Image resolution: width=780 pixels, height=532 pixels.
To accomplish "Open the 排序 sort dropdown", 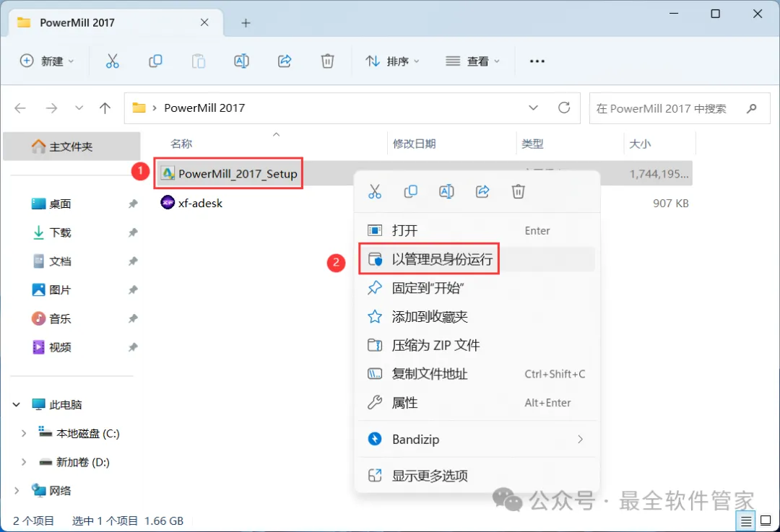I will pyautogui.click(x=392, y=61).
